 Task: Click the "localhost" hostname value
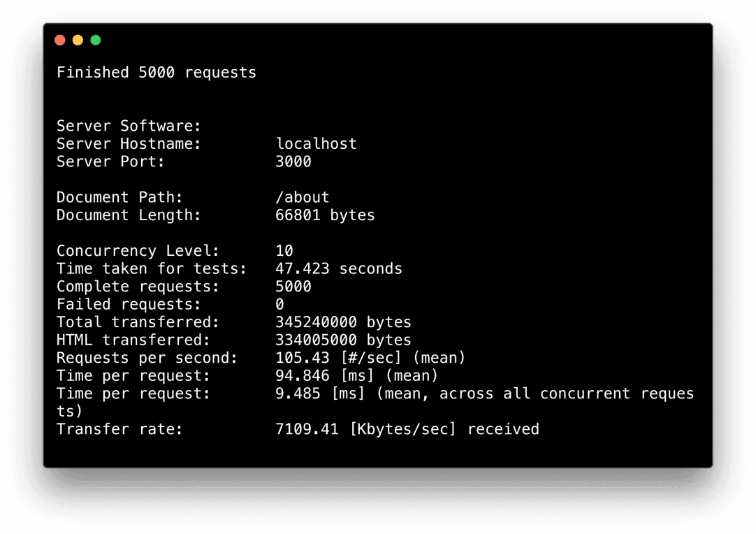(316, 144)
